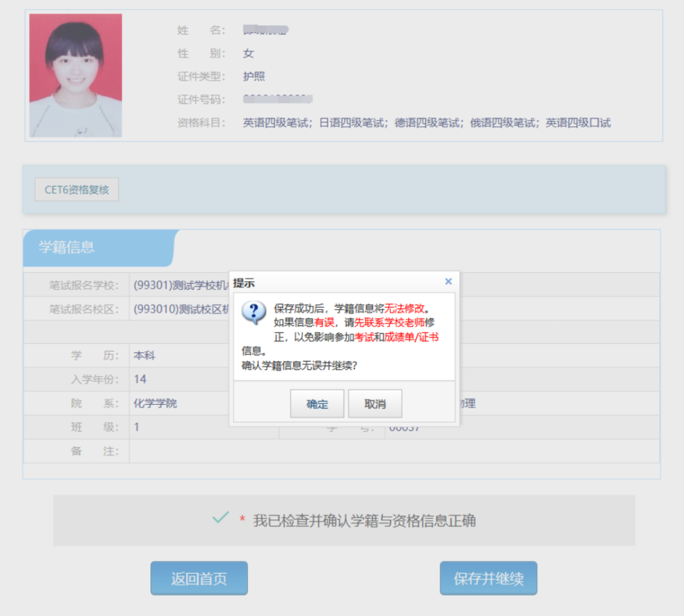Click the 入学年份 value 14

point(140,379)
